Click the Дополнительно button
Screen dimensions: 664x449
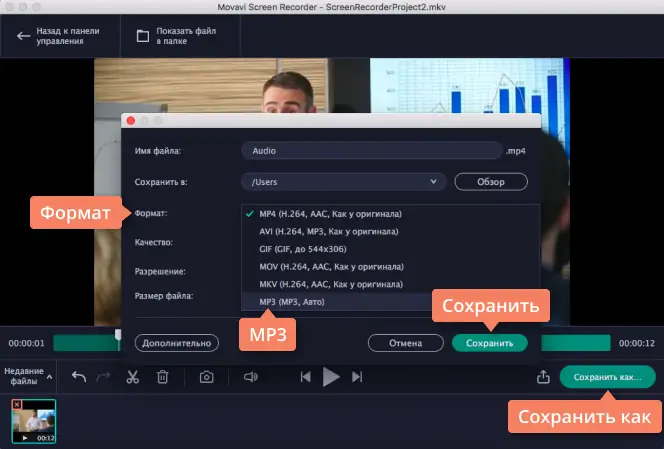click(x=177, y=343)
